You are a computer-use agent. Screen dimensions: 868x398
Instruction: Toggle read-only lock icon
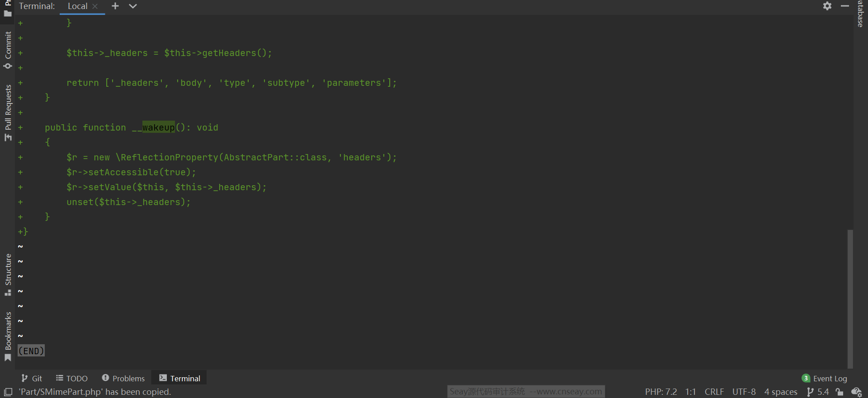point(840,392)
